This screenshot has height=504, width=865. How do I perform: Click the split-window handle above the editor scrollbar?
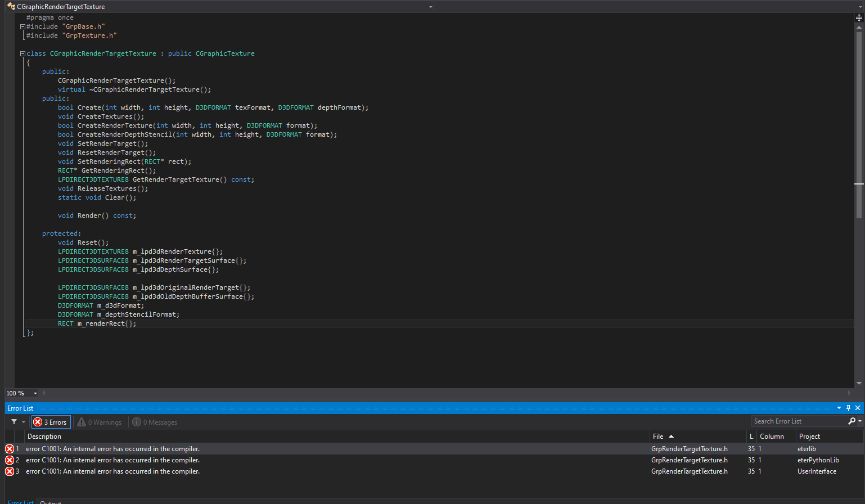tap(859, 17)
